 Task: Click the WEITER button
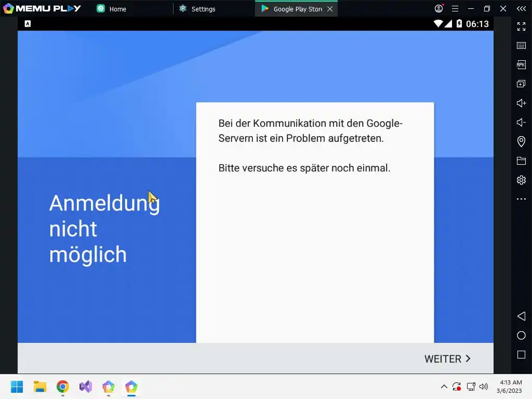pyautogui.click(x=447, y=359)
